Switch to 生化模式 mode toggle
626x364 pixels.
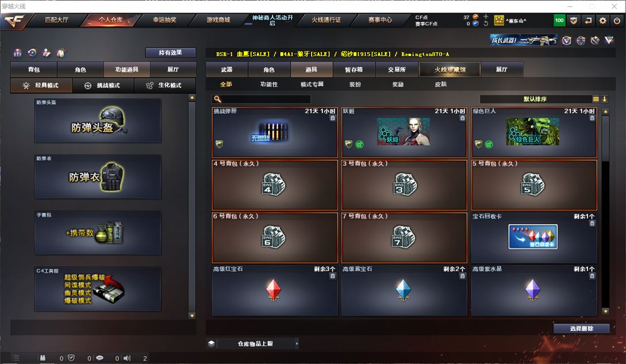[x=164, y=86]
